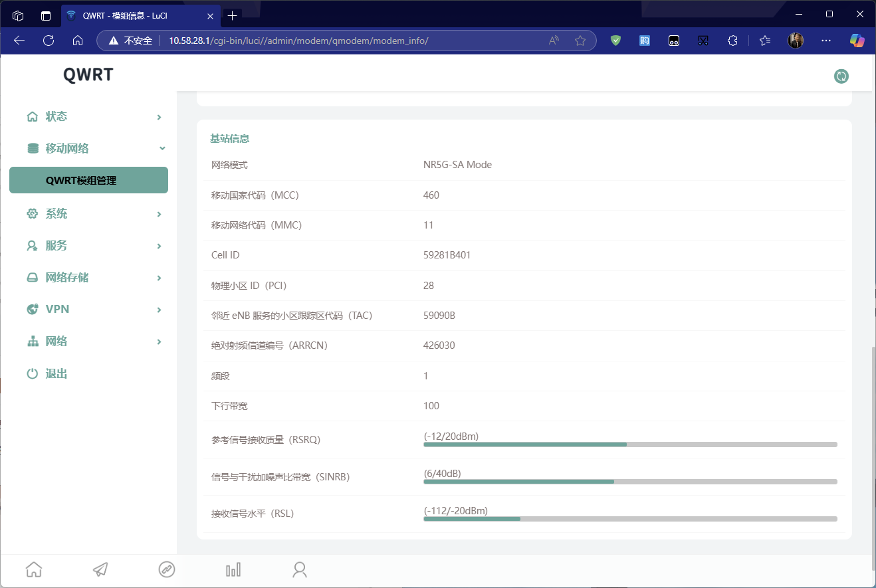876x588 pixels.
Task: Click the 网络模式 row label
Action: pos(229,164)
